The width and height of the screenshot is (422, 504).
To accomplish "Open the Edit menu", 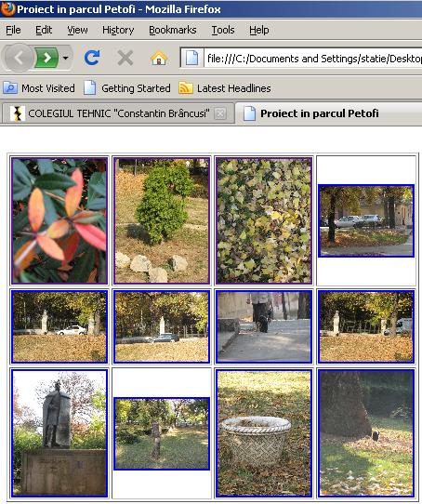I will (x=44, y=30).
